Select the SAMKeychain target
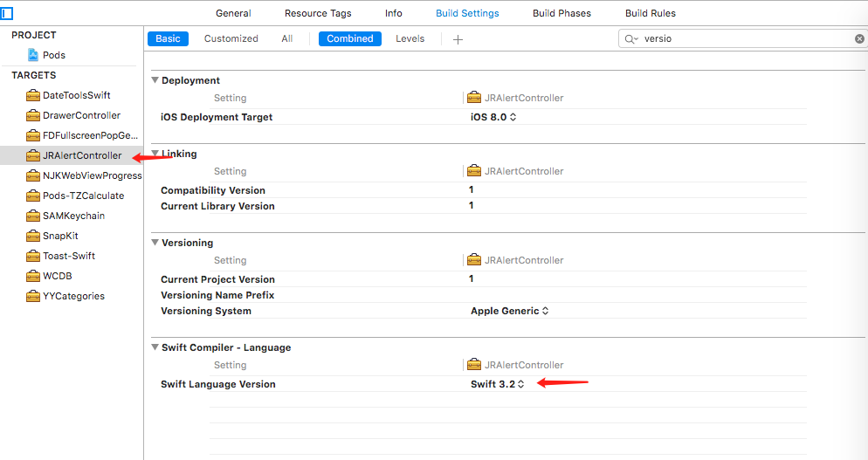 point(72,216)
